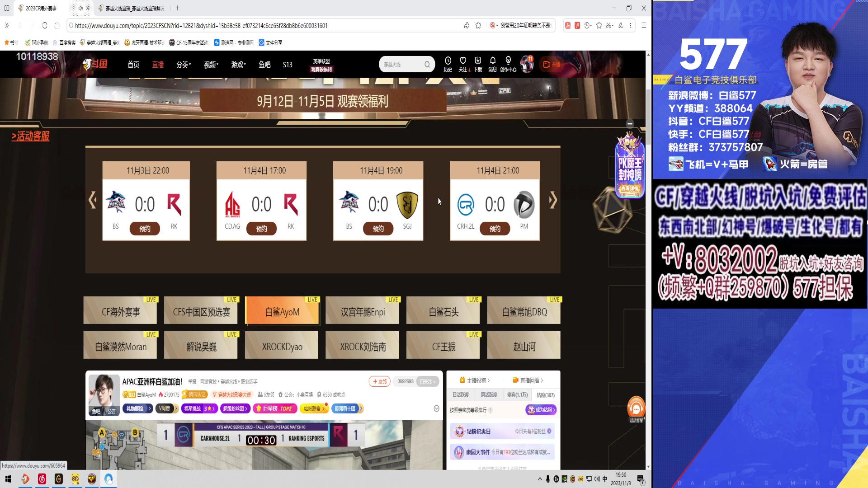The height and width of the screenshot is (488, 868).
Task: Open the 礼物展馆 badge
Action: point(137,408)
